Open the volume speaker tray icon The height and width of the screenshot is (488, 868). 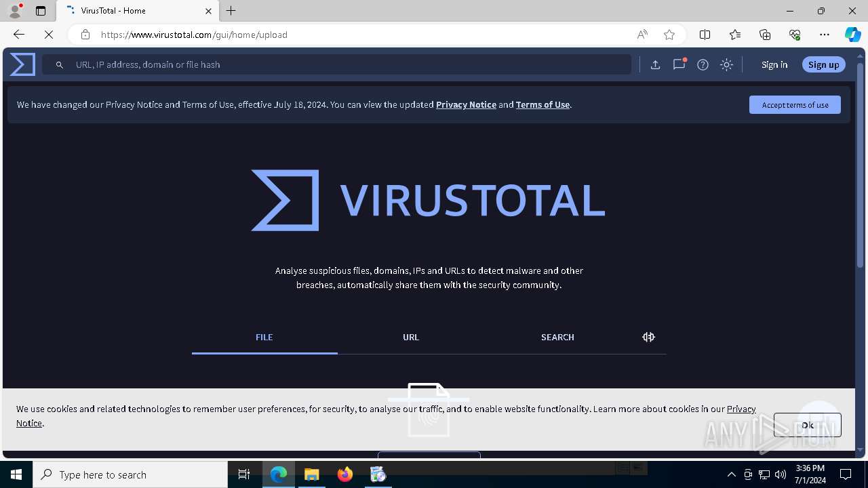[x=781, y=474]
